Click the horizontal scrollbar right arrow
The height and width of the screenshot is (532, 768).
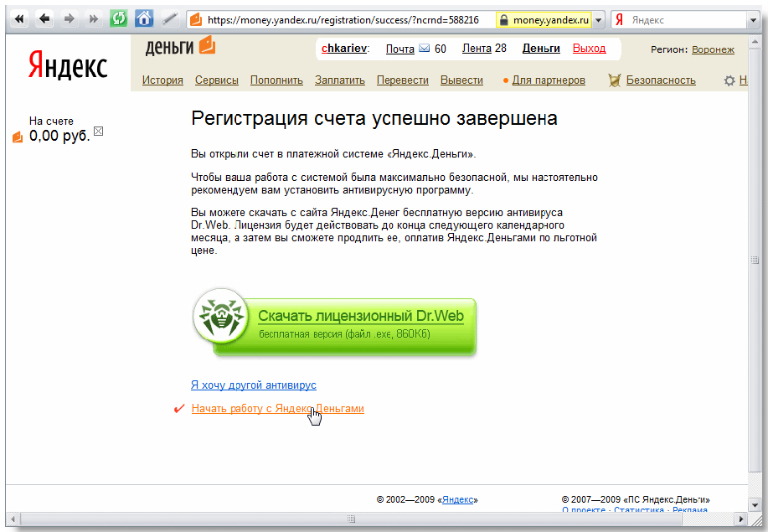(741, 519)
